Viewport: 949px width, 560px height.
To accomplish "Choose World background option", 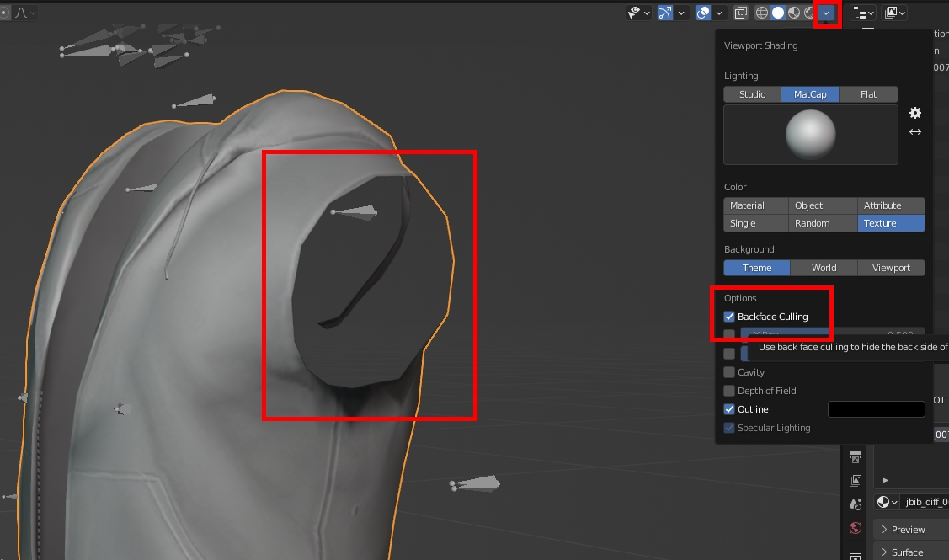I will pos(824,268).
